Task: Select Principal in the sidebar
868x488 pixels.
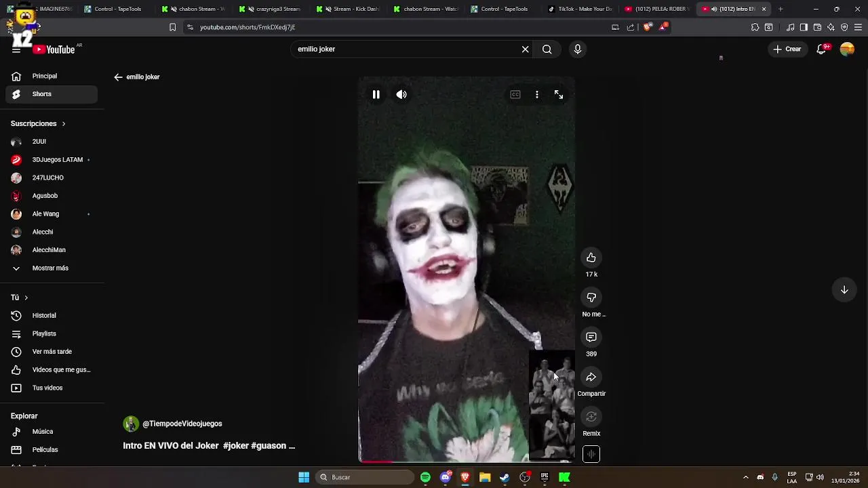Action: [x=52, y=77]
